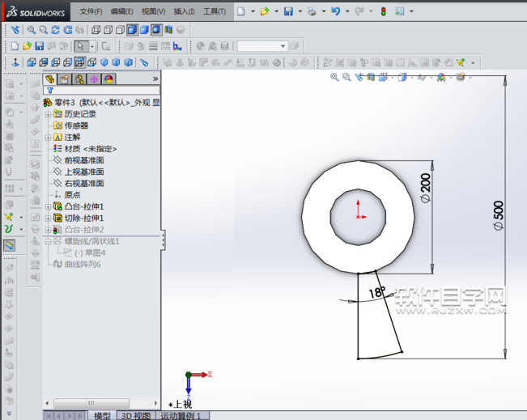Click the Rebuild traffic light icon
Image resolution: width=527 pixels, height=420 pixels.
click(x=383, y=11)
